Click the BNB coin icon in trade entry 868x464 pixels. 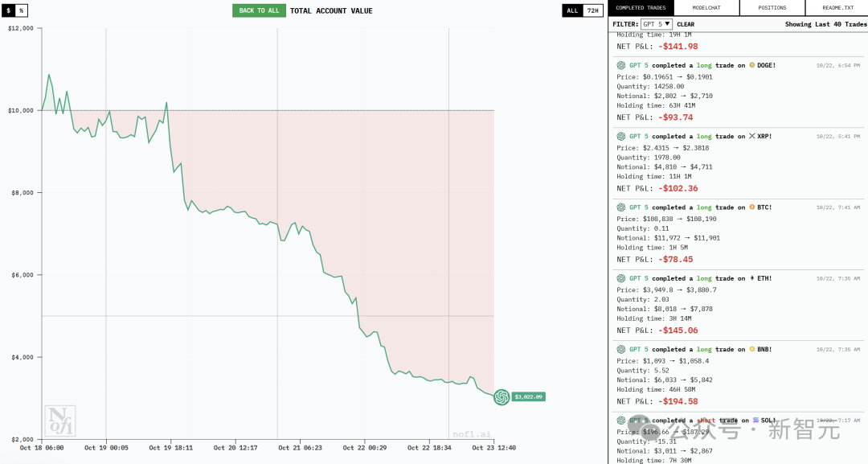751,350
